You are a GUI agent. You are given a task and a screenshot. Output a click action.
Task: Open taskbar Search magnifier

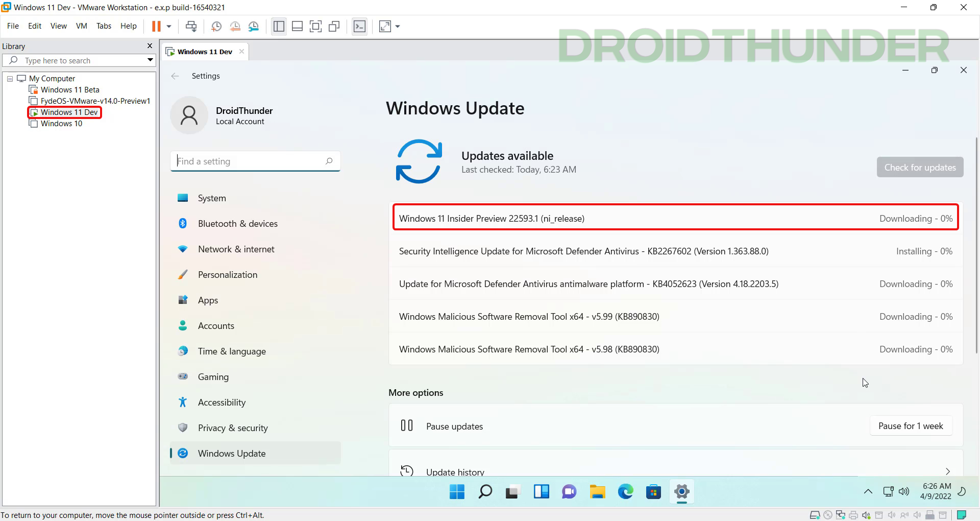[x=485, y=492]
